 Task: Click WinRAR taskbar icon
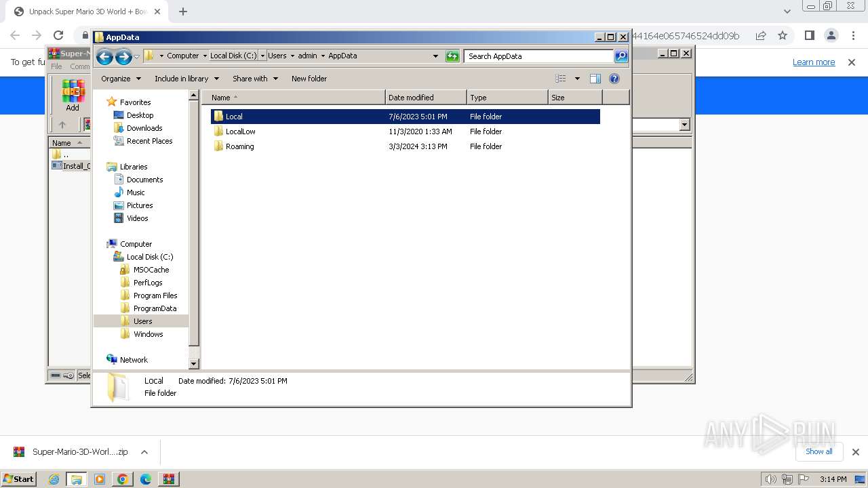(x=168, y=479)
